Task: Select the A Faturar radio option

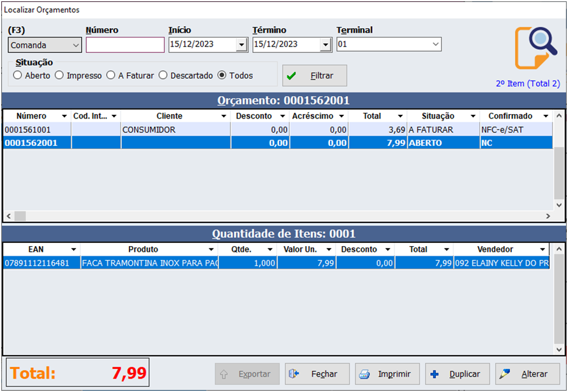Action: point(111,75)
